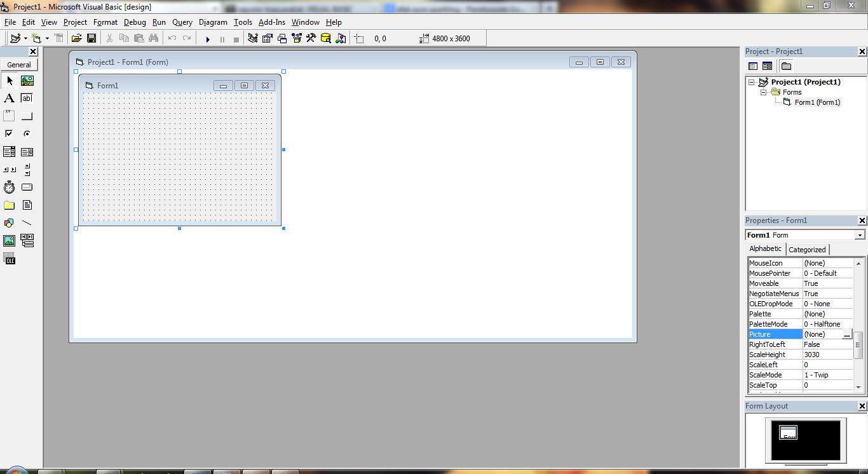Click the form thumbnail in Form Layout

click(x=788, y=433)
